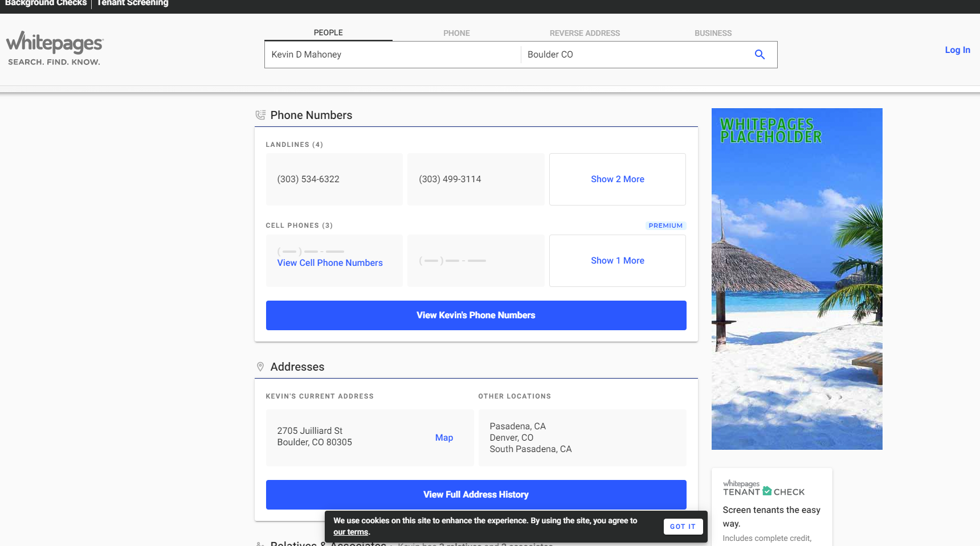The image size is (980, 546).
Task: Expand landlines with Show 2 More
Action: click(x=617, y=179)
